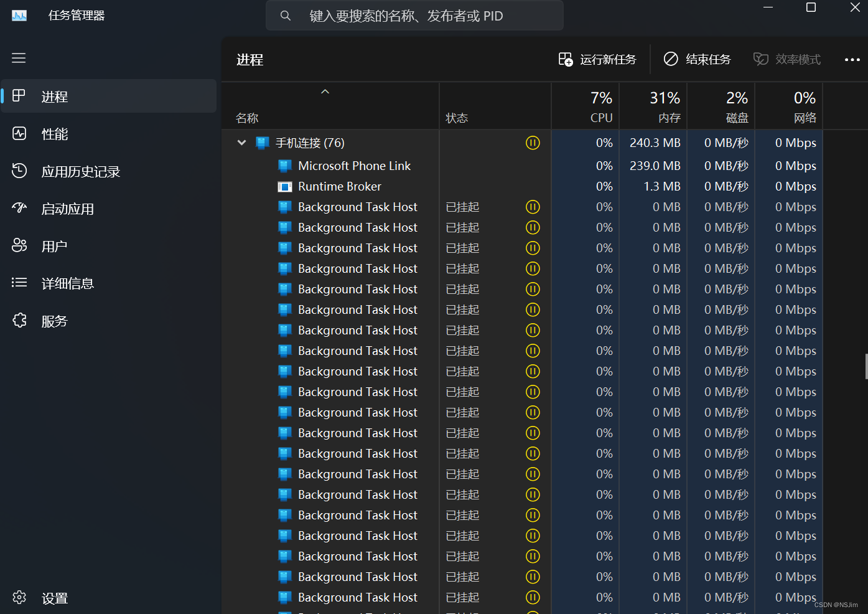
Task: Click the 手机连接 group app icon
Action: tap(263, 143)
